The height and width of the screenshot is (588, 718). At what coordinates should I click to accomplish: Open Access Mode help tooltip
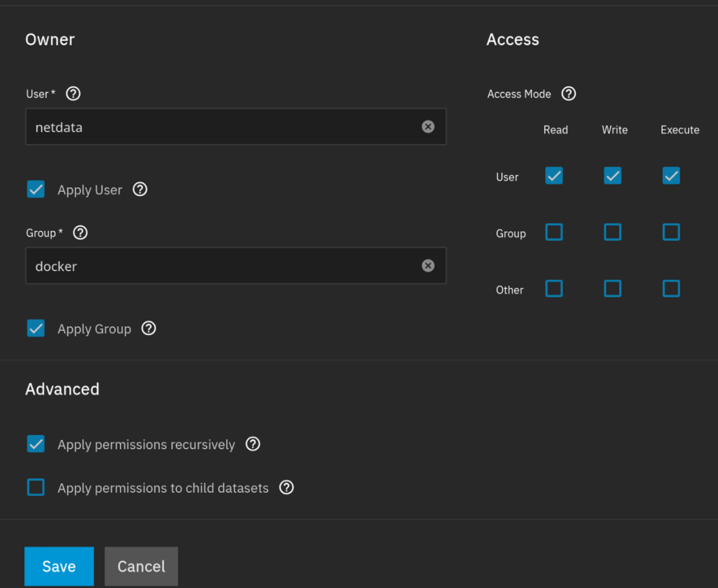569,94
